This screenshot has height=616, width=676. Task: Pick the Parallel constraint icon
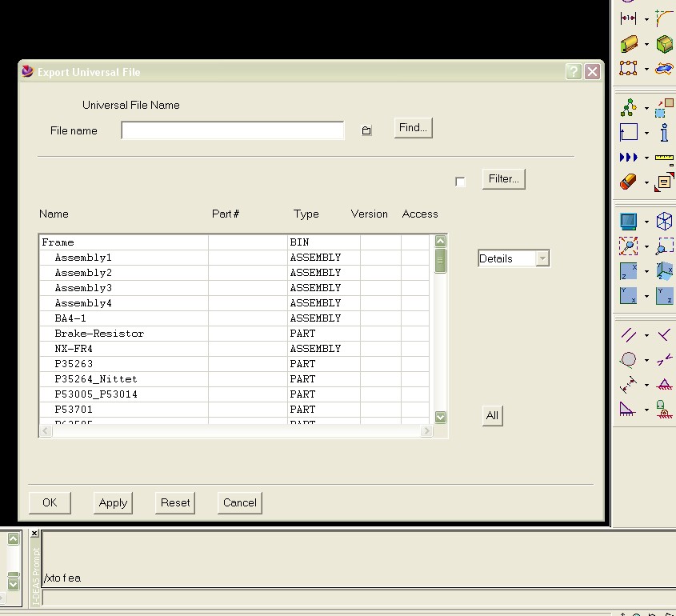629,335
